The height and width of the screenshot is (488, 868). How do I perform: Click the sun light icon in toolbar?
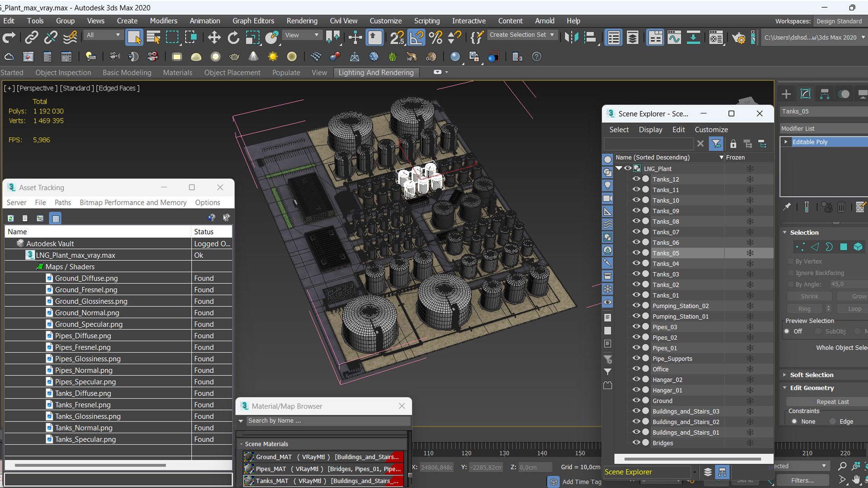coord(273,56)
